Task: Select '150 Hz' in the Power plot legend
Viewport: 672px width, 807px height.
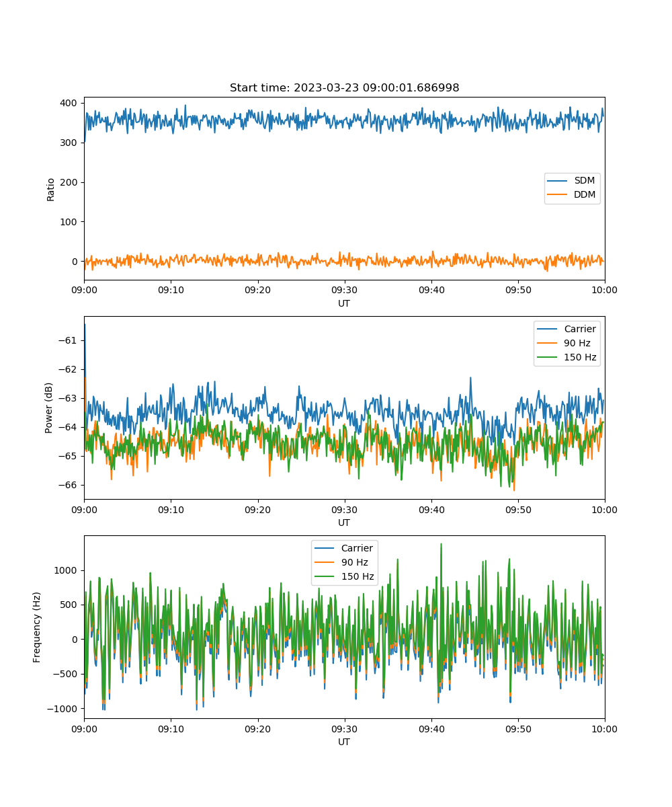Action: click(579, 357)
